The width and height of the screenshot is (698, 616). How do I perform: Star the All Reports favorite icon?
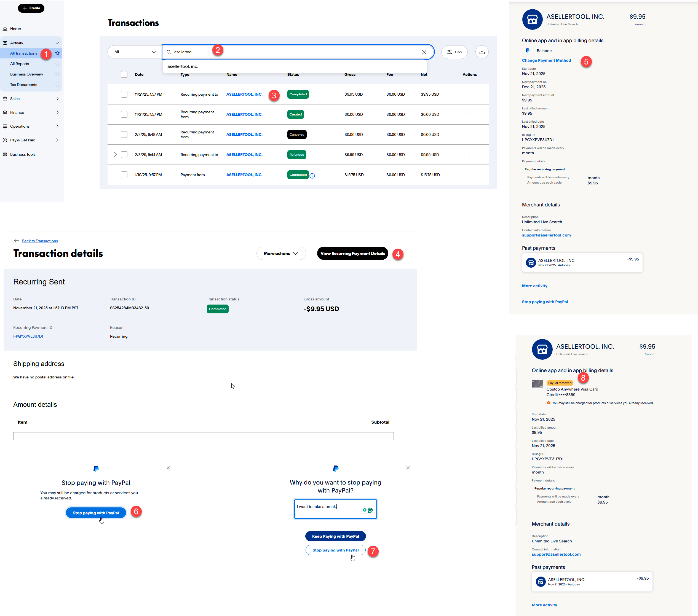pos(57,64)
